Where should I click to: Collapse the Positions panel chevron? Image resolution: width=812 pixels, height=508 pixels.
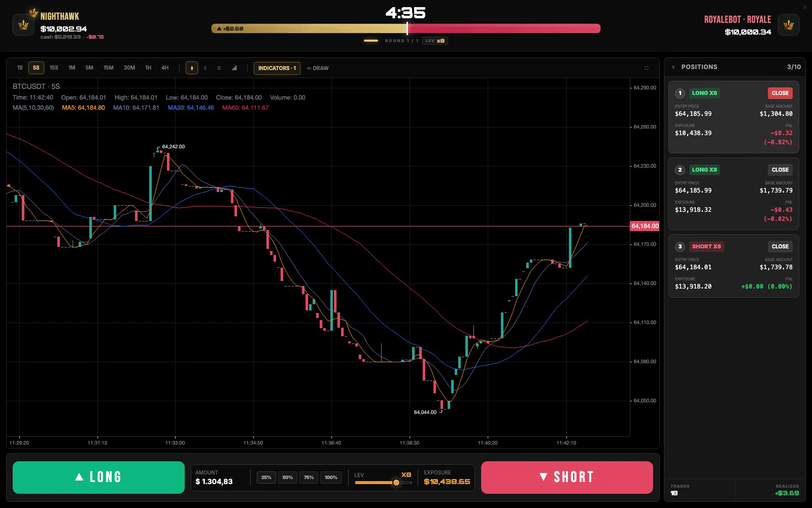673,67
